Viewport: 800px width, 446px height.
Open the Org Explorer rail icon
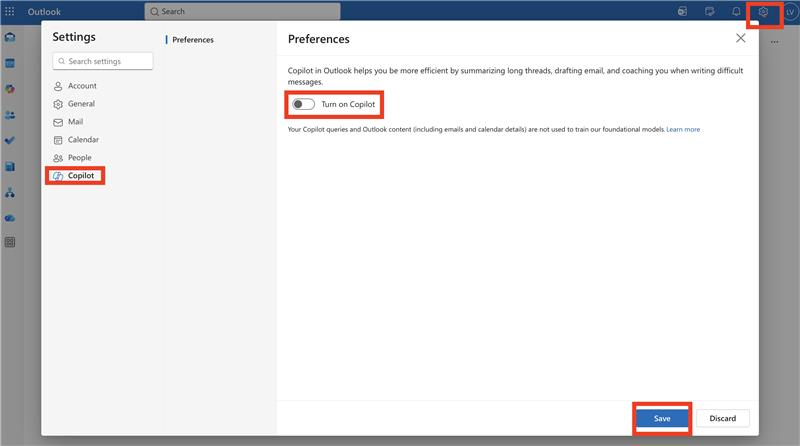pyautogui.click(x=10, y=192)
